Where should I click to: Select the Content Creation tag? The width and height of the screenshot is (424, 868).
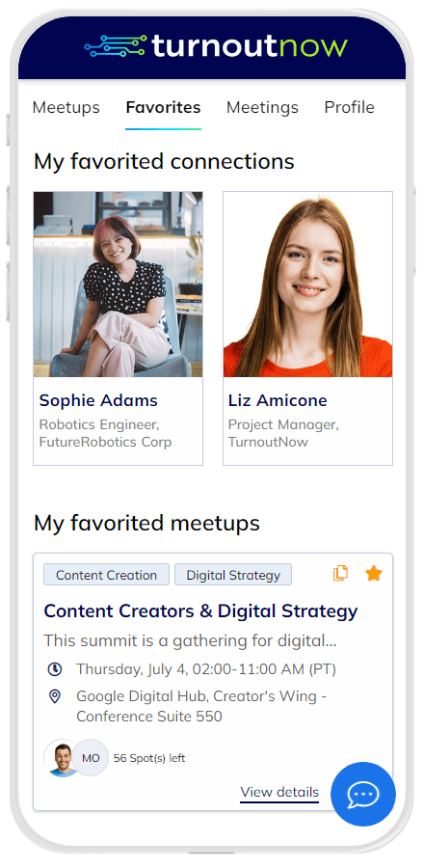point(106,575)
